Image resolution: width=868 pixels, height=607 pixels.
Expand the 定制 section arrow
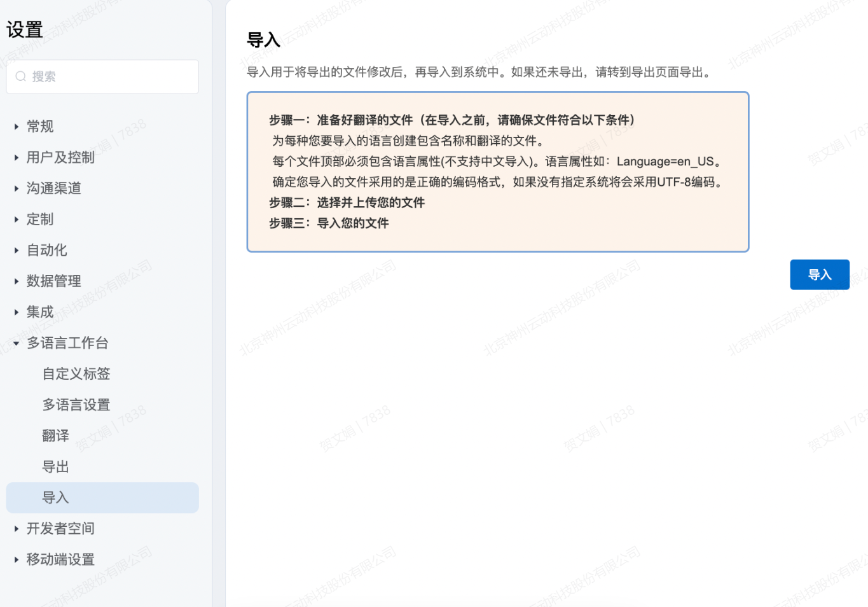(16, 220)
